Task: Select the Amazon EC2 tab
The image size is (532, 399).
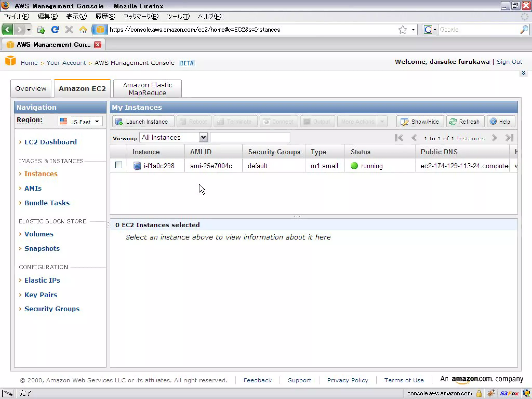Action: pyautogui.click(x=82, y=89)
